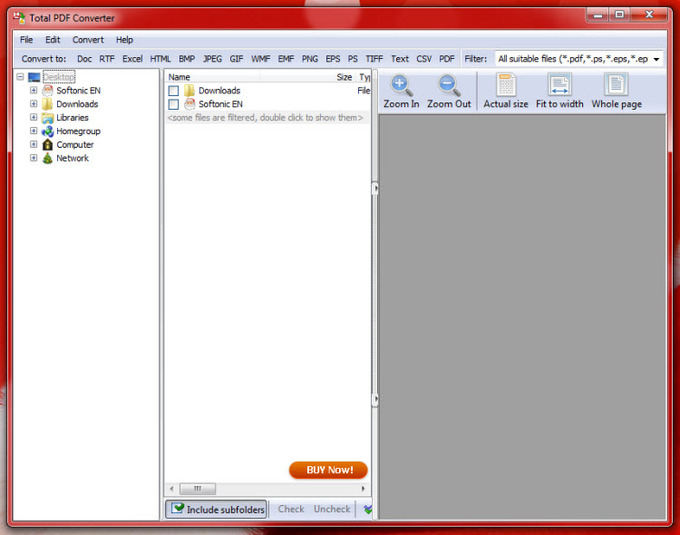Image resolution: width=680 pixels, height=535 pixels.
Task: Convert to PS format
Action: tap(353, 59)
